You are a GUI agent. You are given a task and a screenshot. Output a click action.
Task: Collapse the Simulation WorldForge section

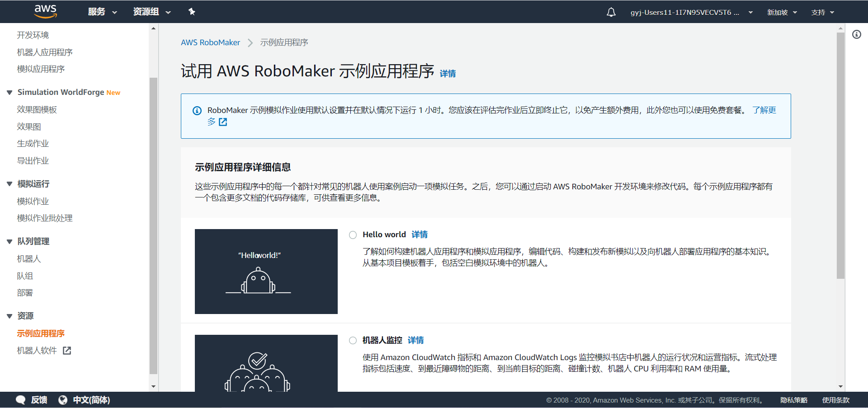pyautogui.click(x=9, y=93)
